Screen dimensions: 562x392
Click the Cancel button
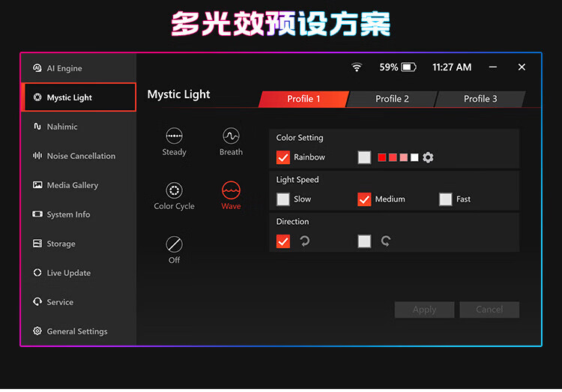(489, 310)
